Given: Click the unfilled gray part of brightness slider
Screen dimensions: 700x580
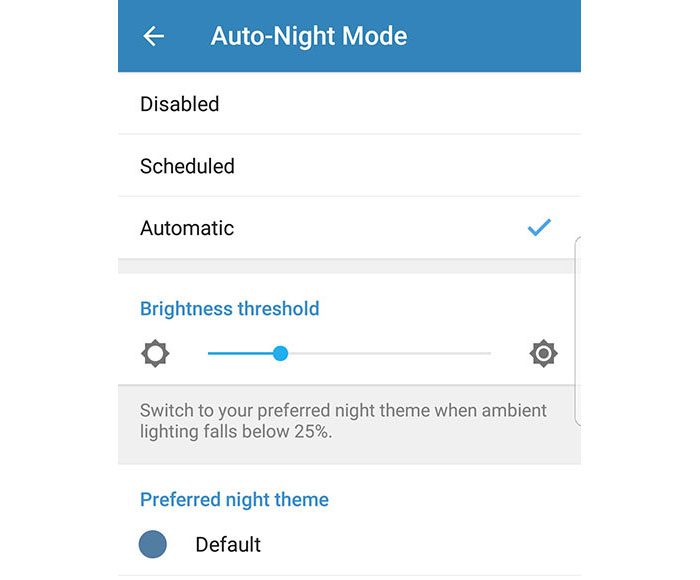Looking at the screenshot, I should 390,353.
